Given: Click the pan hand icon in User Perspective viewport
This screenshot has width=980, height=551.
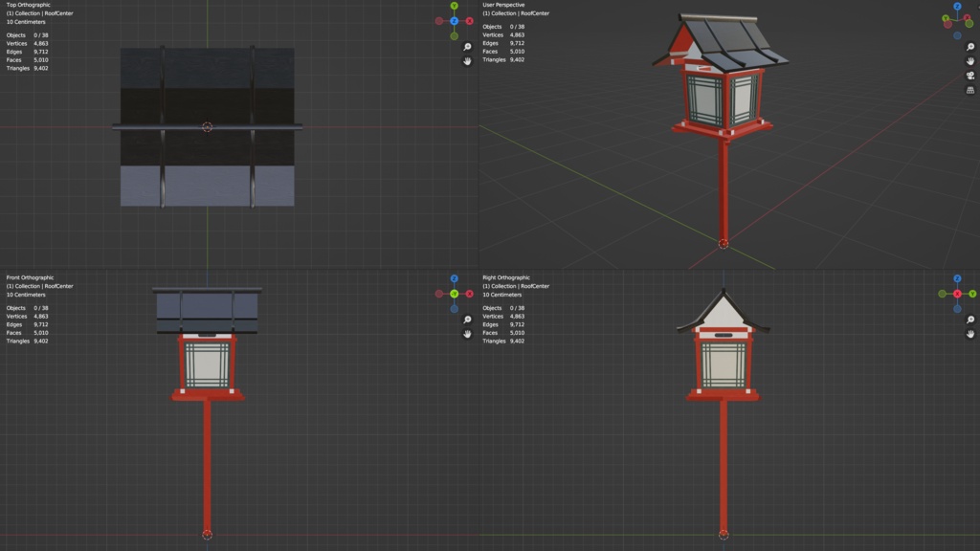Looking at the screenshot, I should click(970, 61).
